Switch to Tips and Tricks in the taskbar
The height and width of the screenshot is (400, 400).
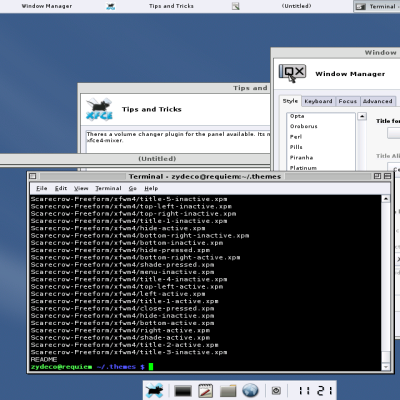(171, 6)
